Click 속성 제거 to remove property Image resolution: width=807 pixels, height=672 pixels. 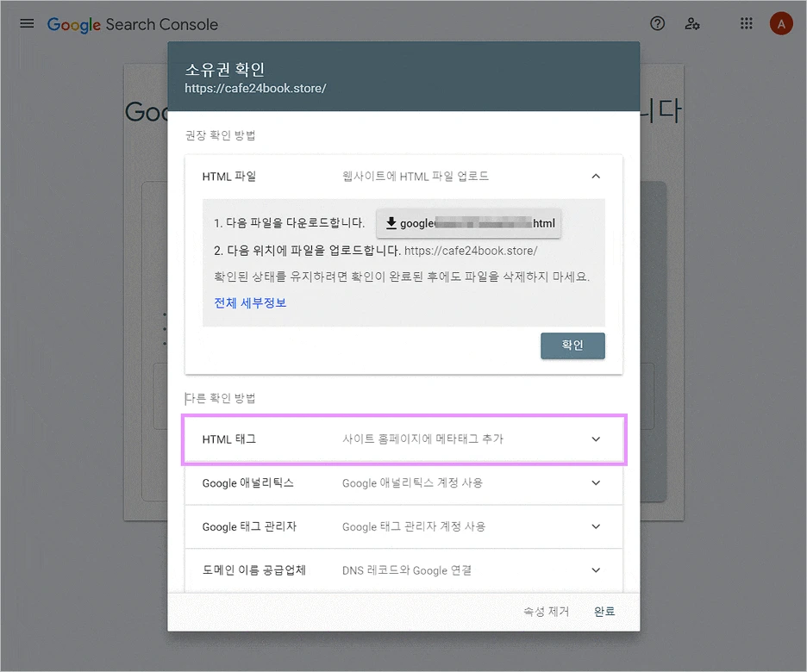(546, 611)
